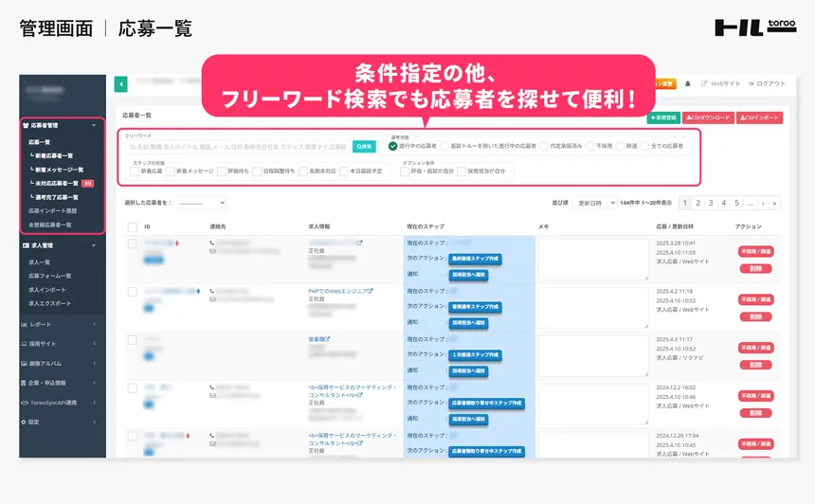Check the 本日面談予定 step filter

click(x=344, y=171)
